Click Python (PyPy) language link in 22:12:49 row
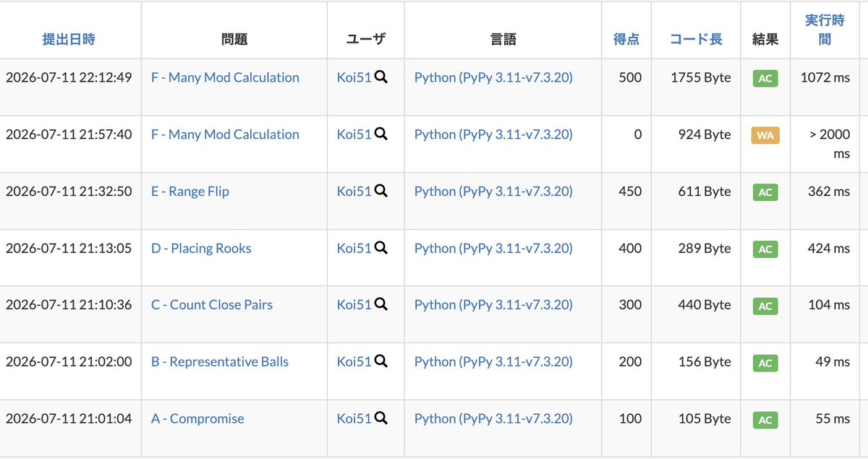This screenshot has width=868, height=459. [493, 77]
